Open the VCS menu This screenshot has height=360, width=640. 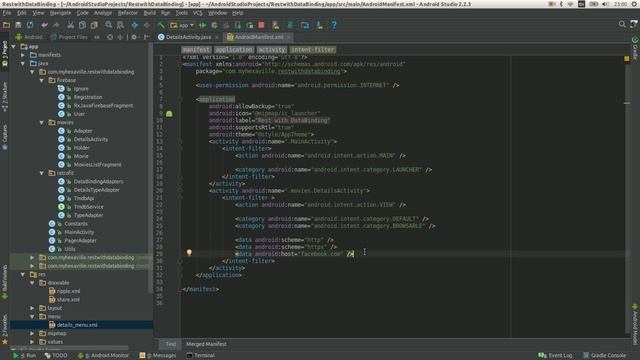click(198, 13)
